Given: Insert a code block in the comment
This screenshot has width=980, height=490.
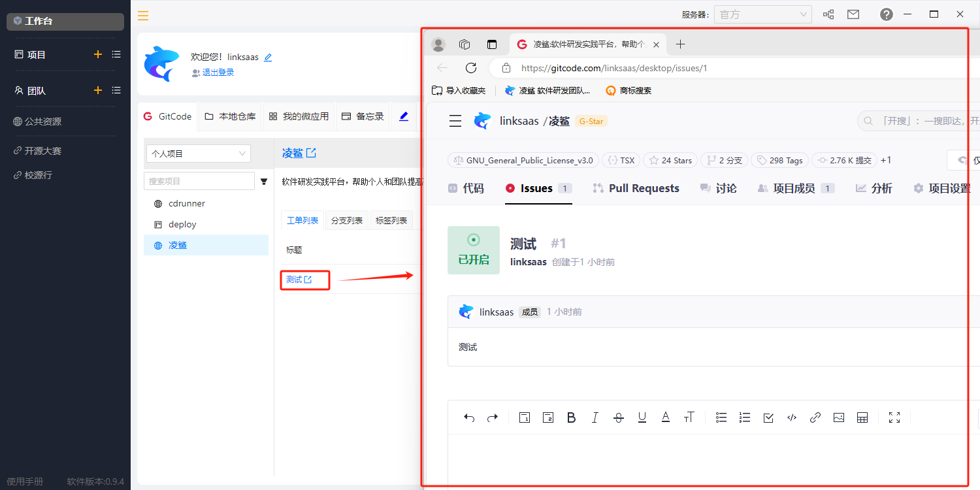Looking at the screenshot, I should [x=792, y=418].
